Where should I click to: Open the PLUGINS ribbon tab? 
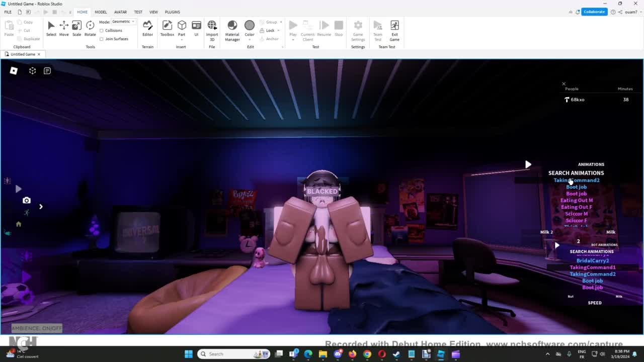(x=172, y=12)
